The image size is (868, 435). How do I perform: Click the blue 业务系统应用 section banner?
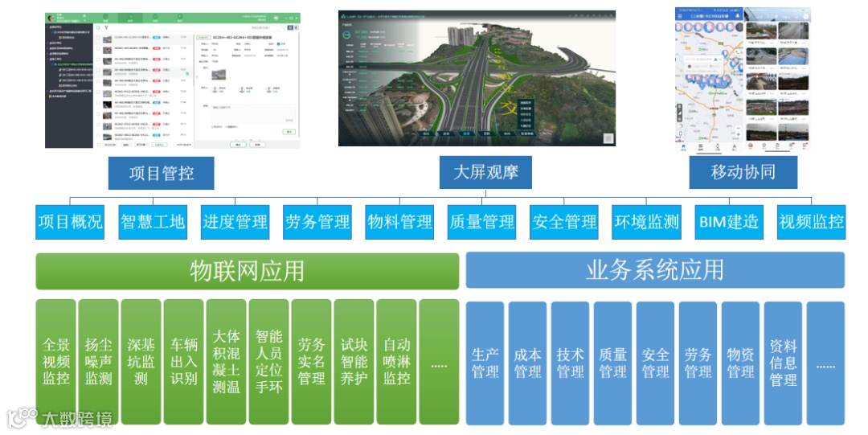(656, 270)
